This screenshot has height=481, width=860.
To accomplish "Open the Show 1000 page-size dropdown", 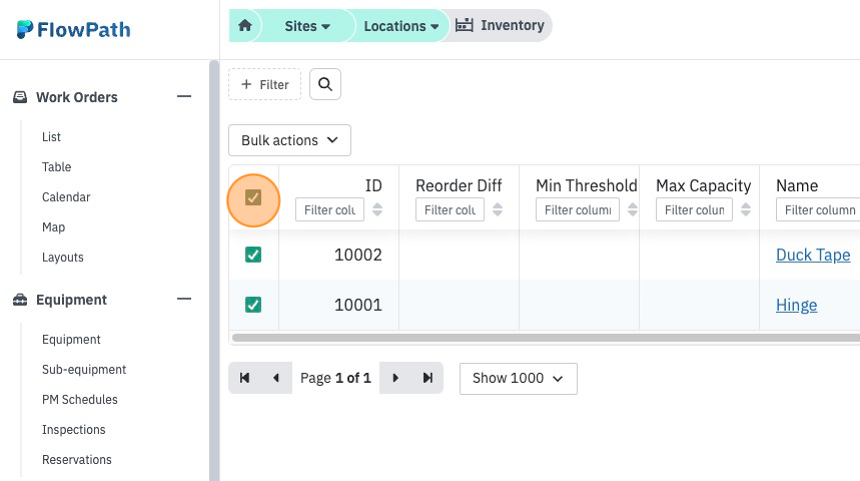I will click(x=518, y=378).
